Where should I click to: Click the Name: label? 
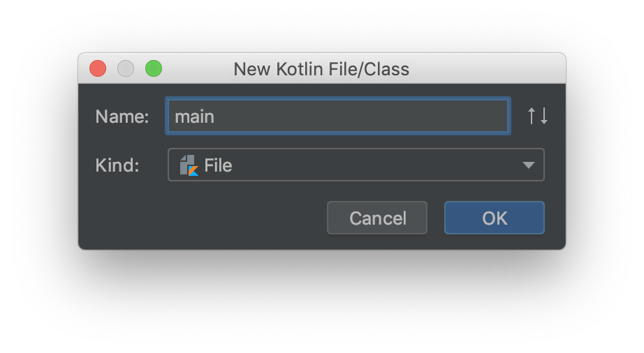[x=122, y=117]
